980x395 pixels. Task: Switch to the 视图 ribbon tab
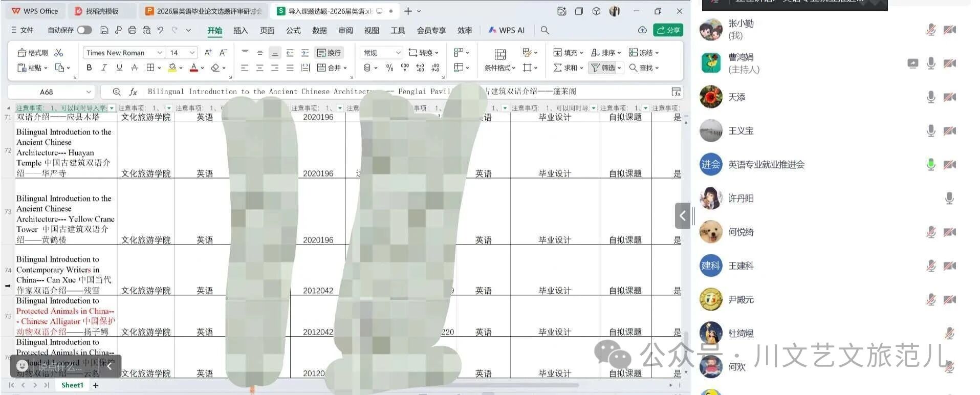click(372, 30)
